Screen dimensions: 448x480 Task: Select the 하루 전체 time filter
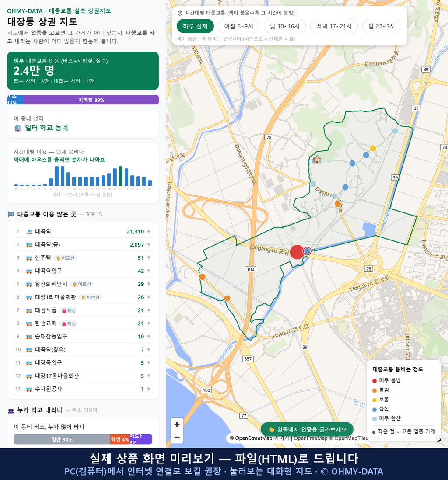pyautogui.click(x=195, y=26)
